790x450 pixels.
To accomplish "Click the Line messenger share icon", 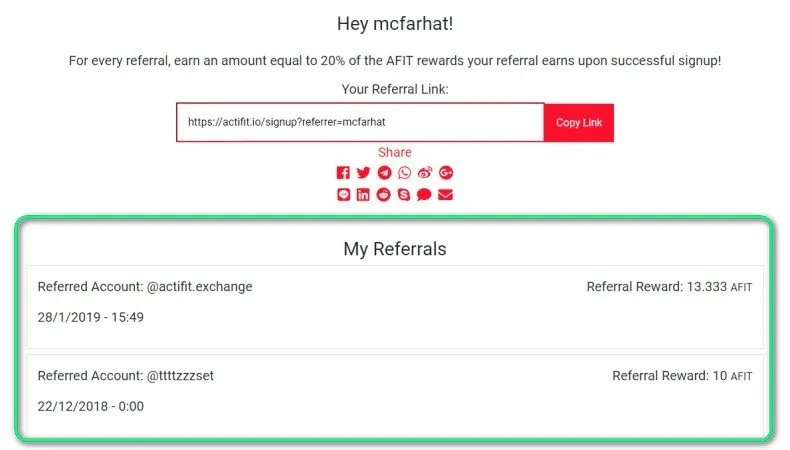I will click(x=344, y=194).
